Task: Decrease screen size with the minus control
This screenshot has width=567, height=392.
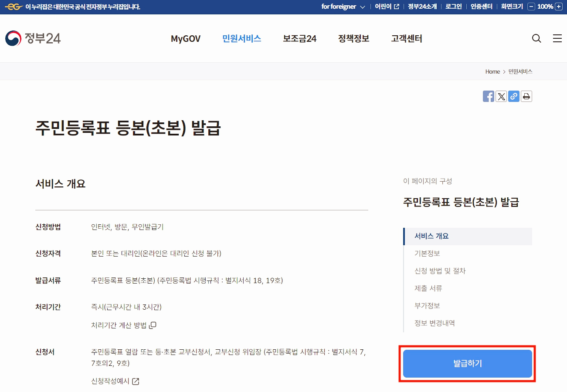Action: pos(530,7)
